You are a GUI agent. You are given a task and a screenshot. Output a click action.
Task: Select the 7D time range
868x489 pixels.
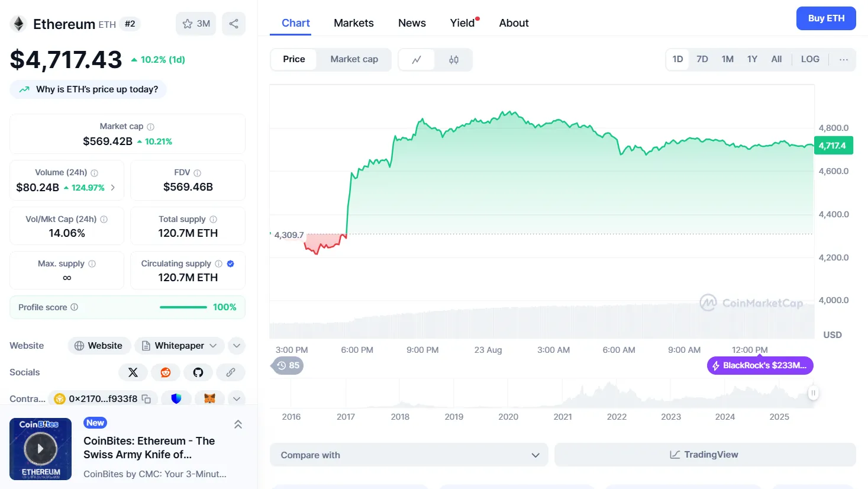[702, 59]
